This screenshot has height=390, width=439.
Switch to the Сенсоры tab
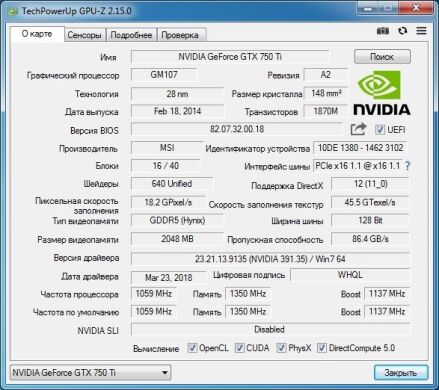click(x=84, y=35)
